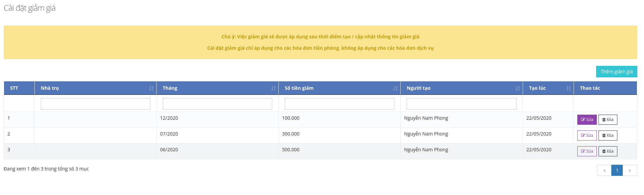The height and width of the screenshot is (195, 644).
Task: Click Sửa edit button for 12/2020 discount
Action: click(587, 120)
